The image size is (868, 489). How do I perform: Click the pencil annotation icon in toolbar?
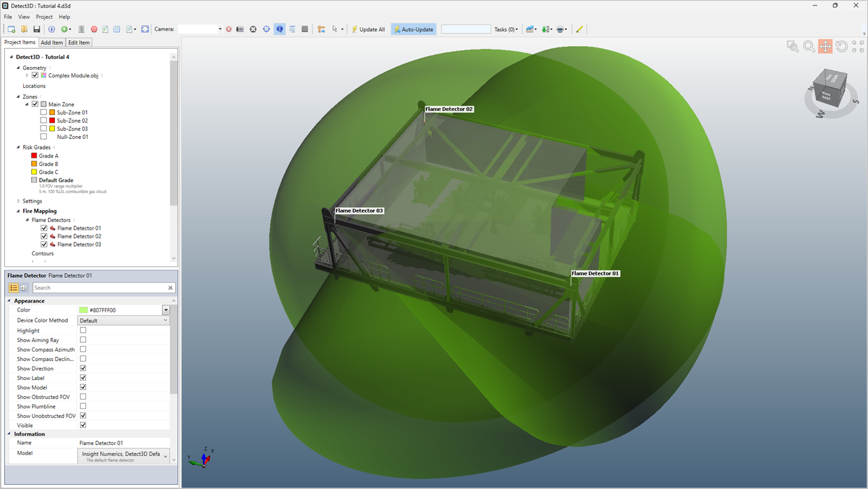pos(579,29)
